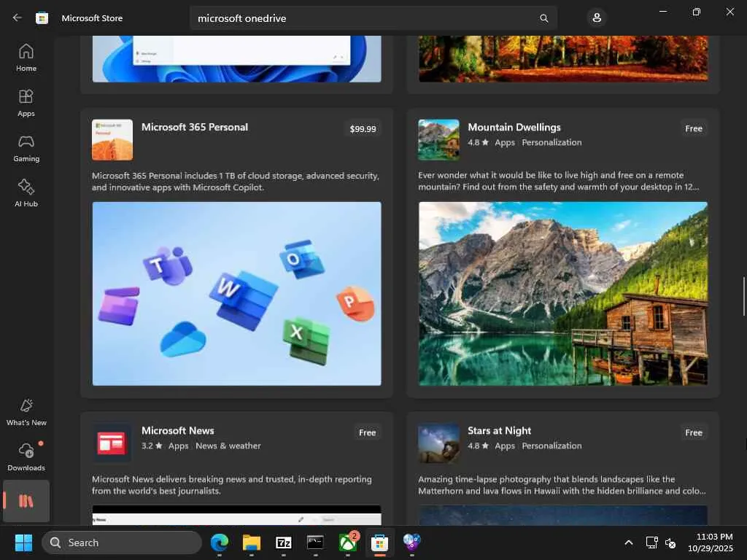
Task: Click the Microsoft Store logo icon
Action: pyautogui.click(x=42, y=18)
